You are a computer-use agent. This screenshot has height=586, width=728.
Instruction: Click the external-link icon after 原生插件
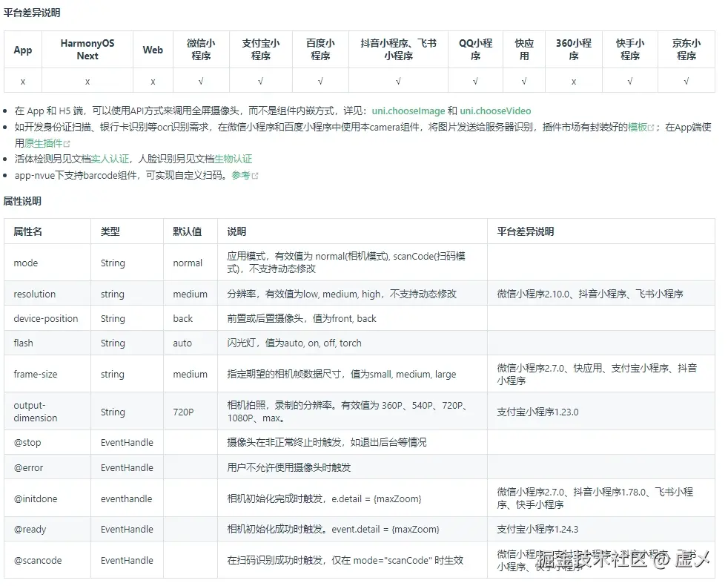tap(67, 144)
